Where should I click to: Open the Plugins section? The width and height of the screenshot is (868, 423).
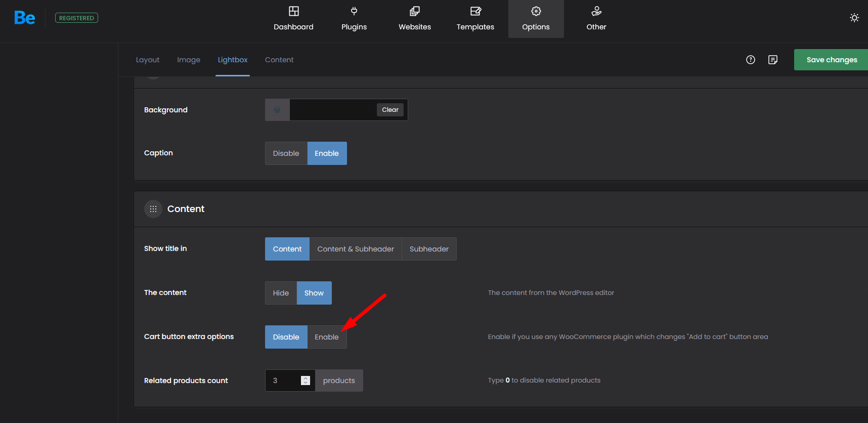click(x=354, y=19)
